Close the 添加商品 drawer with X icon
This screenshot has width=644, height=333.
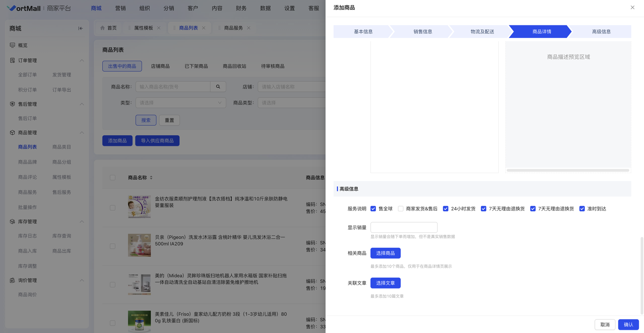pyautogui.click(x=632, y=8)
